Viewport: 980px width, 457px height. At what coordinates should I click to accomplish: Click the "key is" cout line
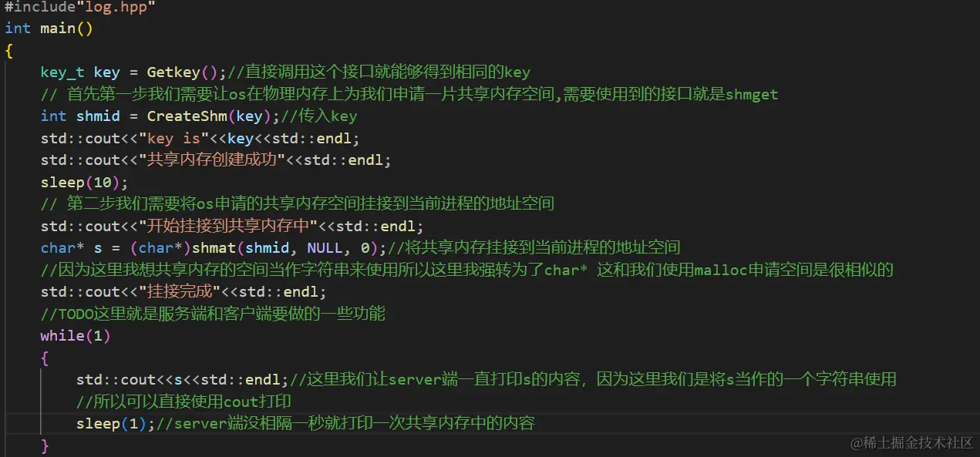tap(200, 139)
